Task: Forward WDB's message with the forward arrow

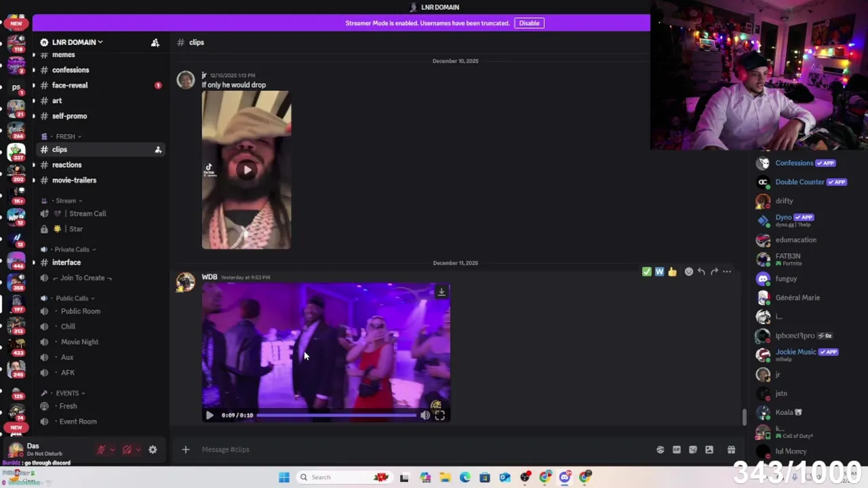Action: tap(714, 272)
